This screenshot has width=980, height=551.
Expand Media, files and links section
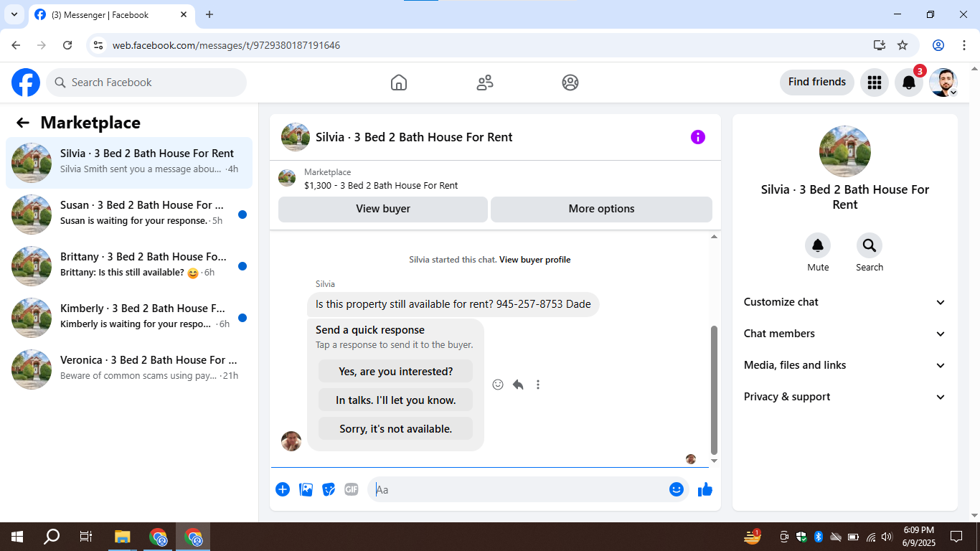[845, 365]
